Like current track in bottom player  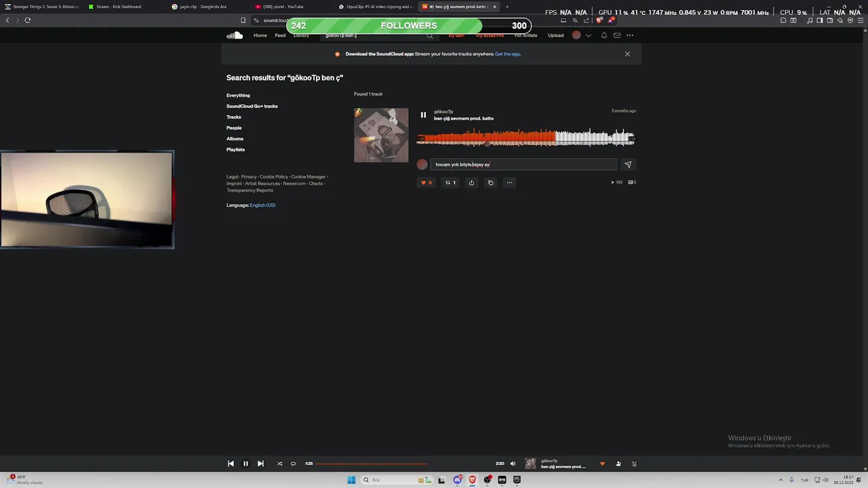tap(602, 464)
